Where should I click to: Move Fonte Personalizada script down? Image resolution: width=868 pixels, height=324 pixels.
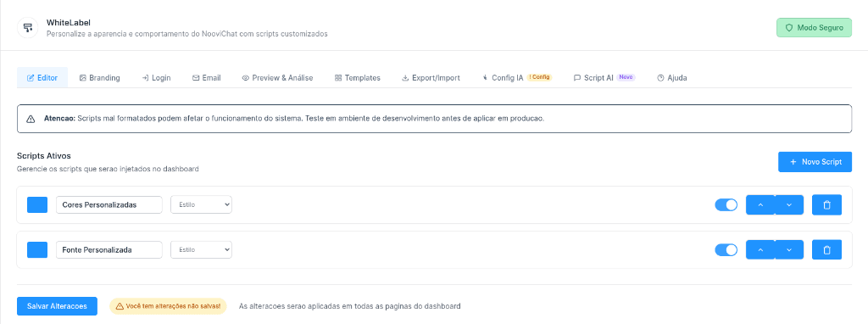click(x=789, y=249)
